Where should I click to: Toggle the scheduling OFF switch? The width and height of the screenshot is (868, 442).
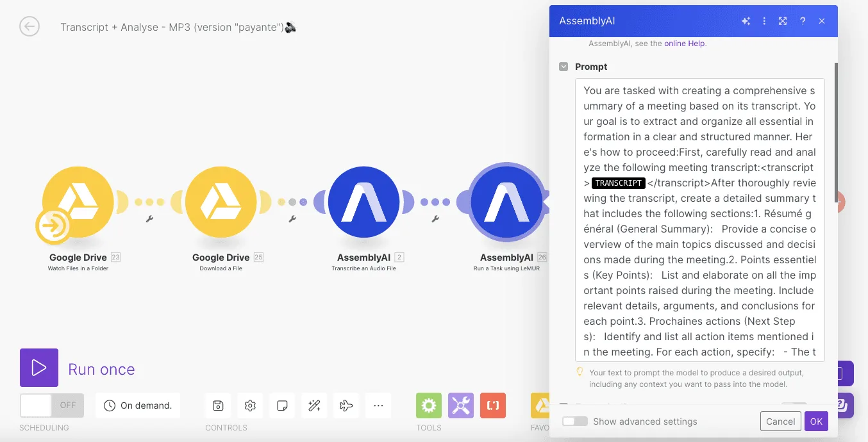click(52, 405)
